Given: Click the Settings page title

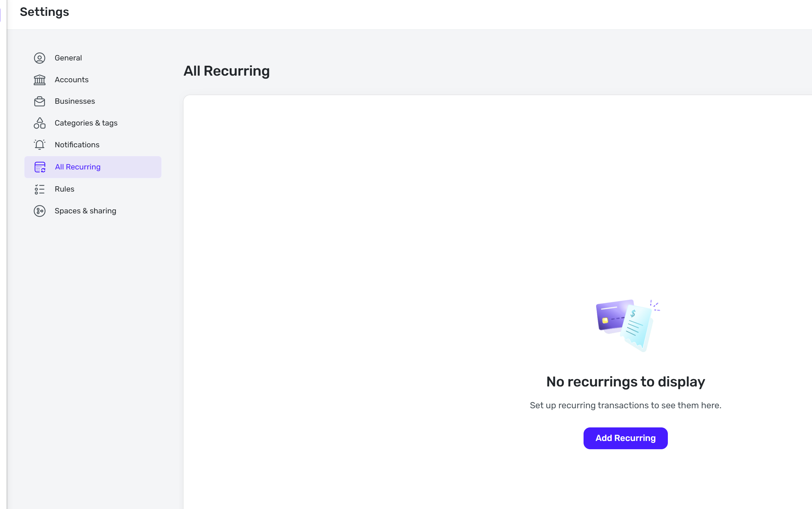Looking at the screenshot, I should [x=44, y=12].
